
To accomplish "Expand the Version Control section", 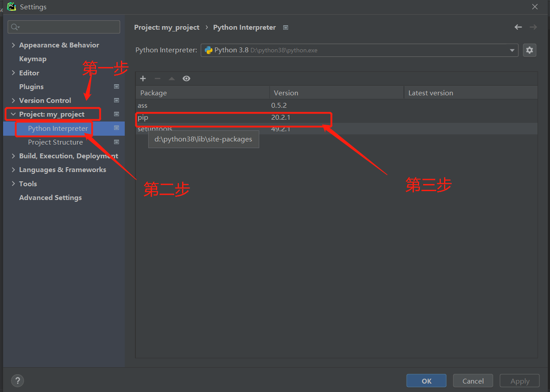I will [x=13, y=100].
